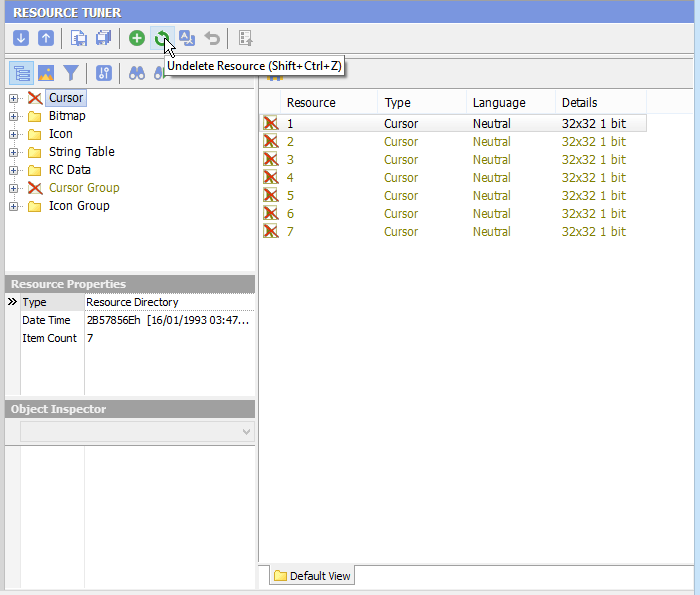The image size is (700, 595).
Task: Click the save all resources (multiple floppies) icon
Action: (104, 38)
